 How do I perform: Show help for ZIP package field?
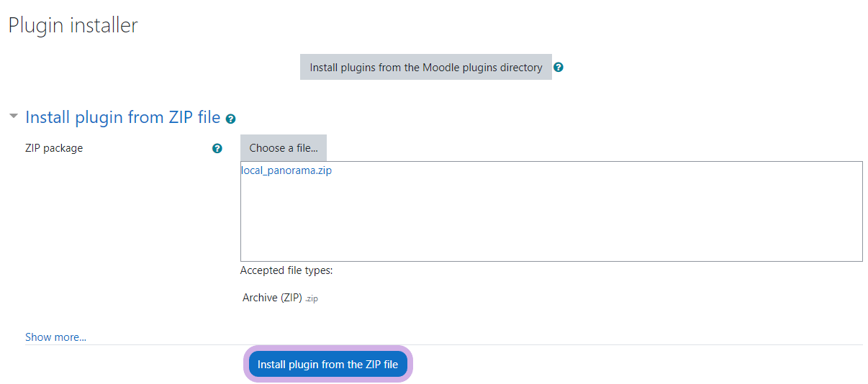217,149
